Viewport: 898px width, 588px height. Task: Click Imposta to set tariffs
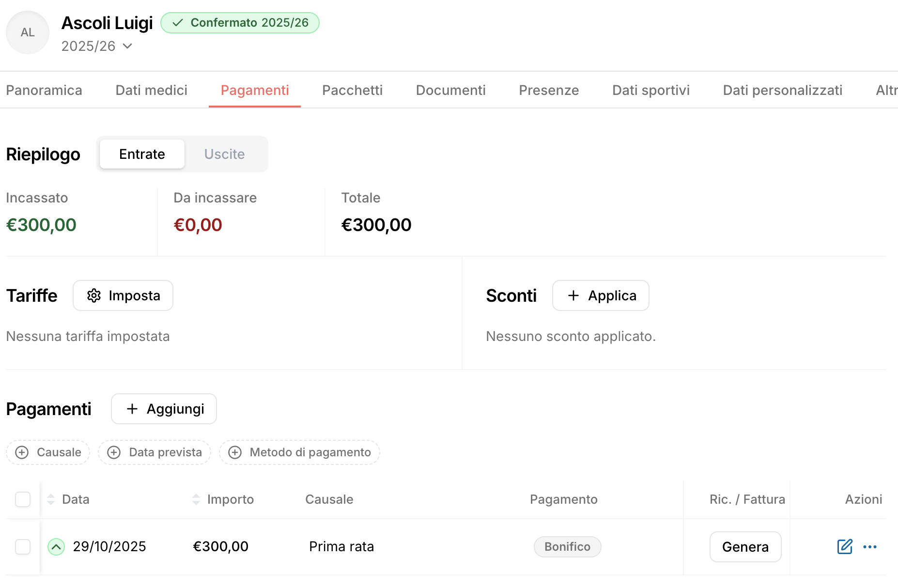tap(123, 295)
